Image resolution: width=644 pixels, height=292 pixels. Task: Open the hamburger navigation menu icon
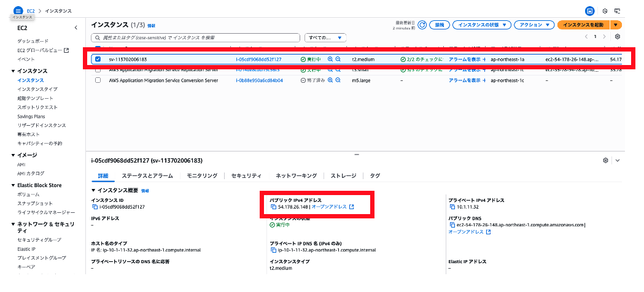coord(18,10)
